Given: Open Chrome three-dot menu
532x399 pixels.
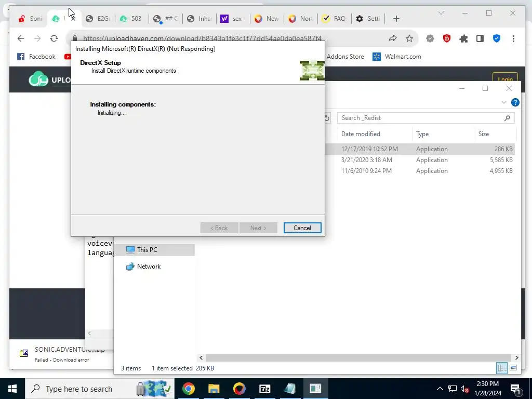Looking at the screenshot, I should coord(513,38).
